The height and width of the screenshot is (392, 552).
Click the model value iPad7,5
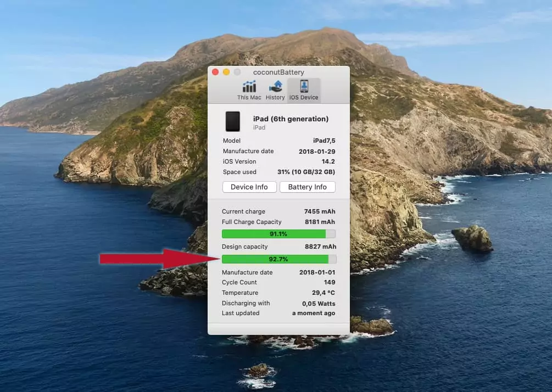pyautogui.click(x=324, y=141)
